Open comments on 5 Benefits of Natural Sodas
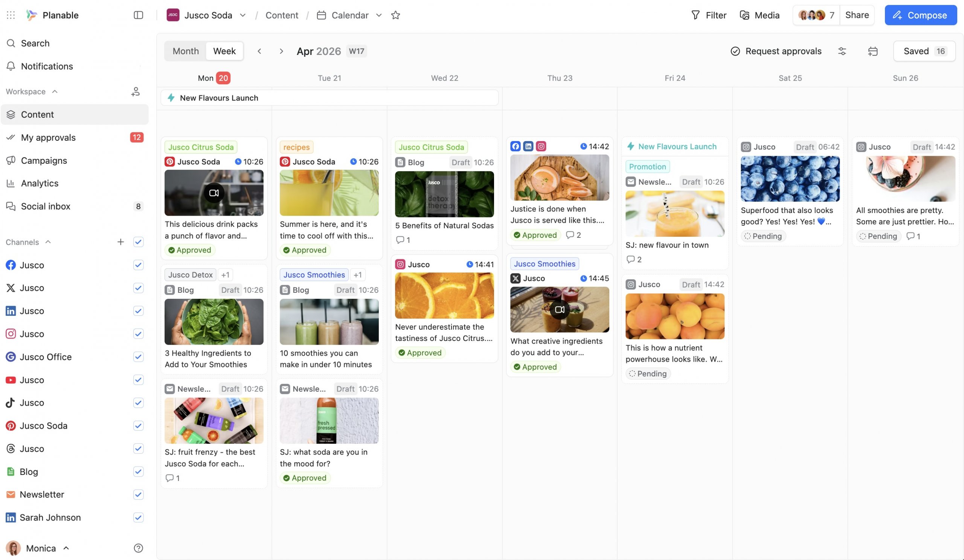Viewport: 964px width, 560px height. [403, 240]
